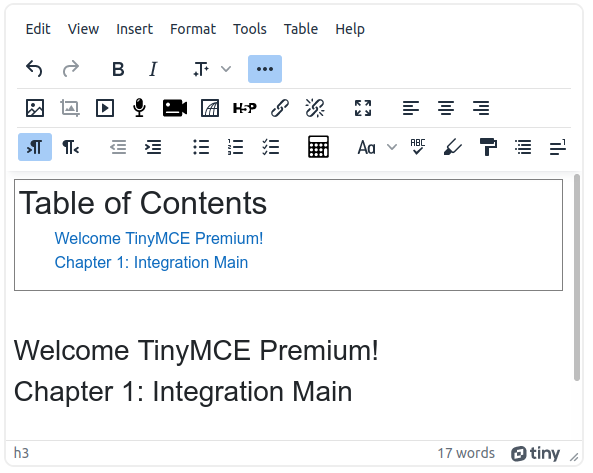The image size is (593, 473).
Task: Toggle right-to-left text direction
Action: [x=70, y=147]
